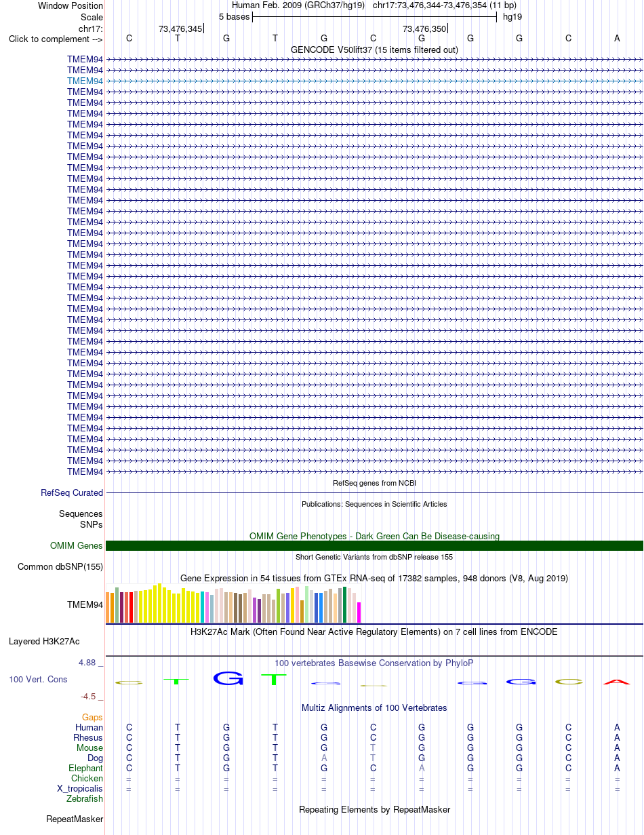
Task: Click the 'Elephant' alignment row label
Action: tap(85, 768)
